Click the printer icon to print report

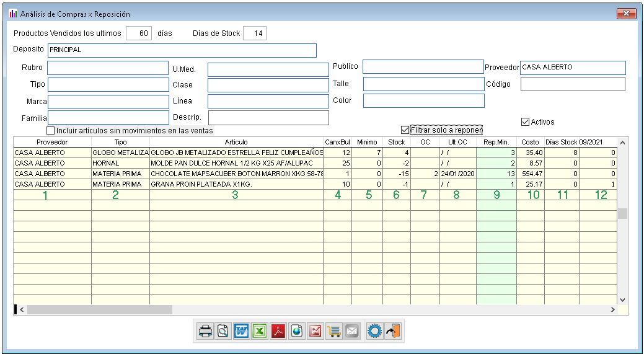205,331
